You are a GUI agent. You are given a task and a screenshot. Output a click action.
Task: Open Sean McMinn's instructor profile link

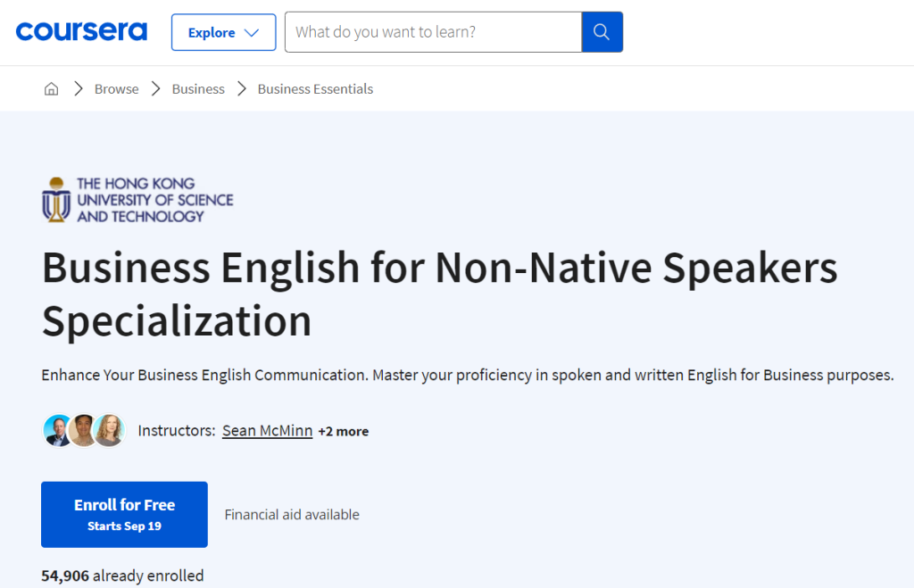267,431
